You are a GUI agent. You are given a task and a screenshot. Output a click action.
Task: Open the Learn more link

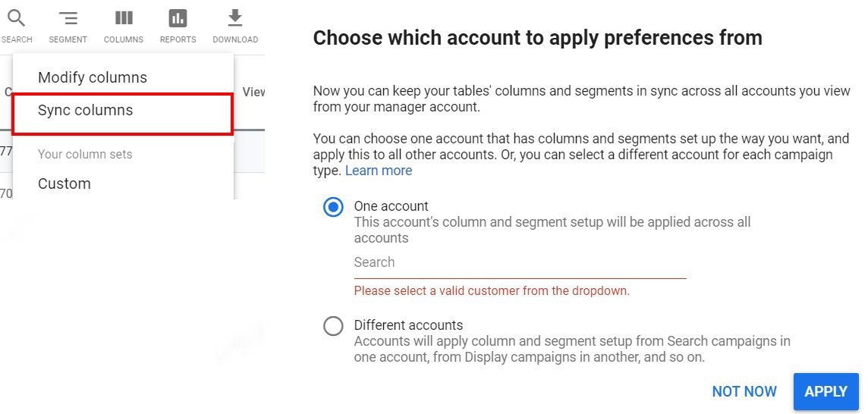(379, 171)
